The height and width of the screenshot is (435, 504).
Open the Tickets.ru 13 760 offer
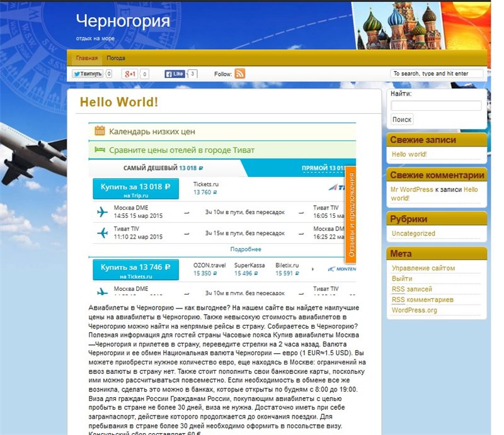[x=206, y=188]
